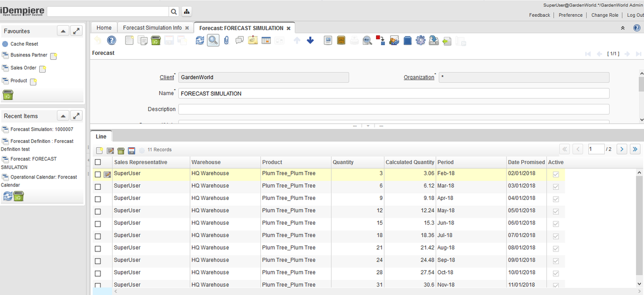Click the menu tree icon beside search
The image size is (644, 295).
(187, 11)
